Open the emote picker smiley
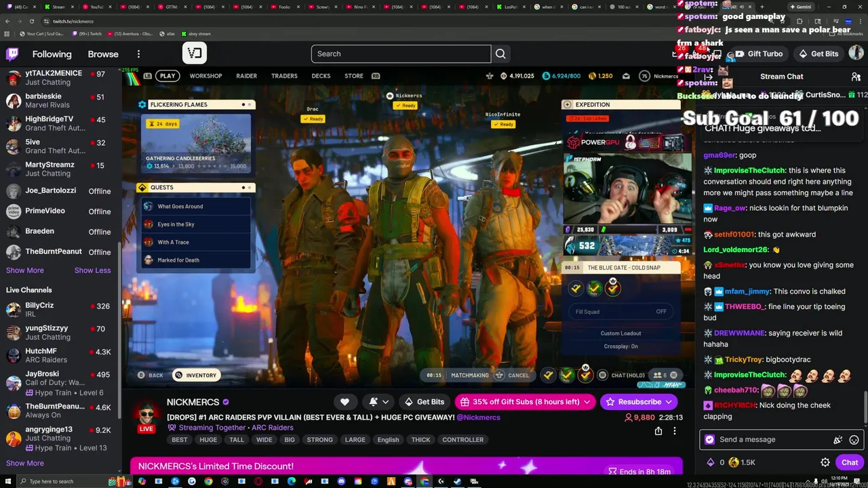The height and width of the screenshot is (488, 868). click(854, 439)
